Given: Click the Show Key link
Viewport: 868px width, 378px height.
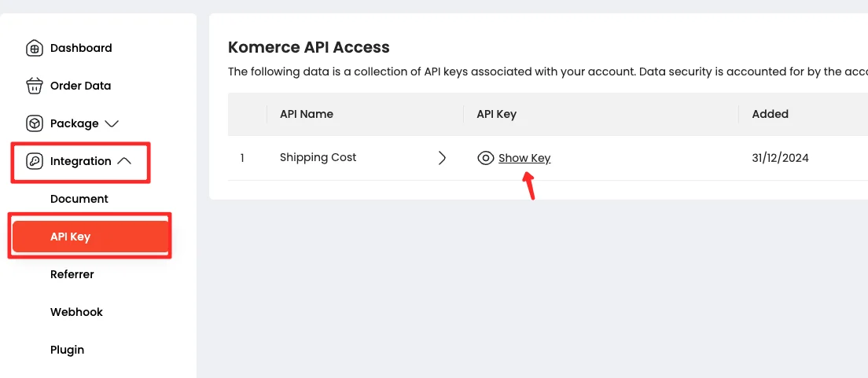Looking at the screenshot, I should click(524, 158).
